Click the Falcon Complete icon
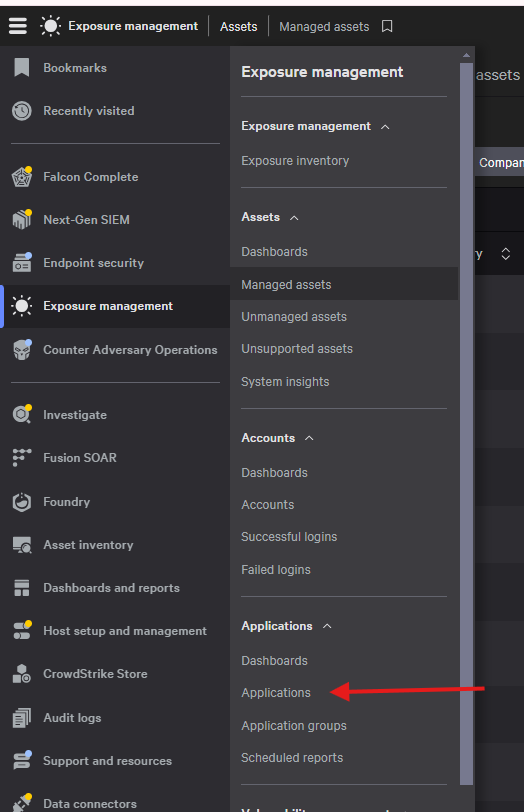 [22, 177]
